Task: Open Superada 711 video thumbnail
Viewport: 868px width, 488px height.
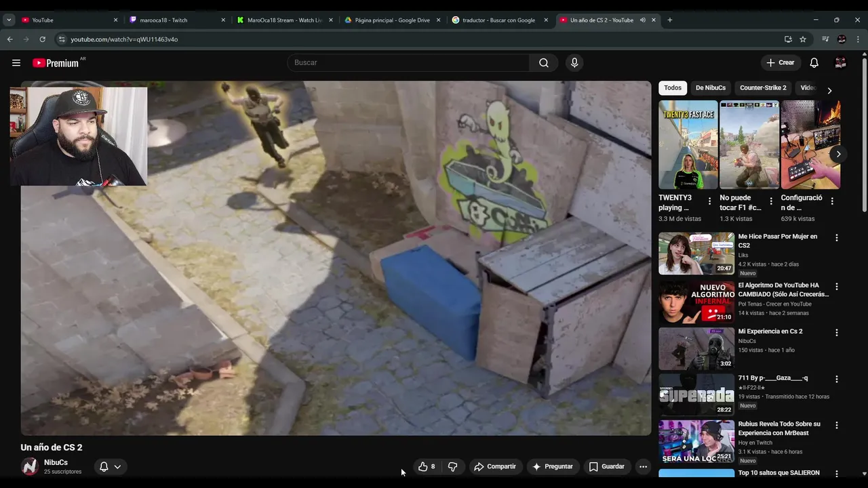Action: [696, 394]
